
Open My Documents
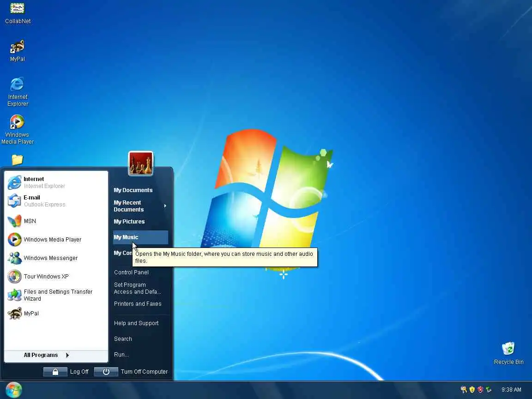click(133, 190)
